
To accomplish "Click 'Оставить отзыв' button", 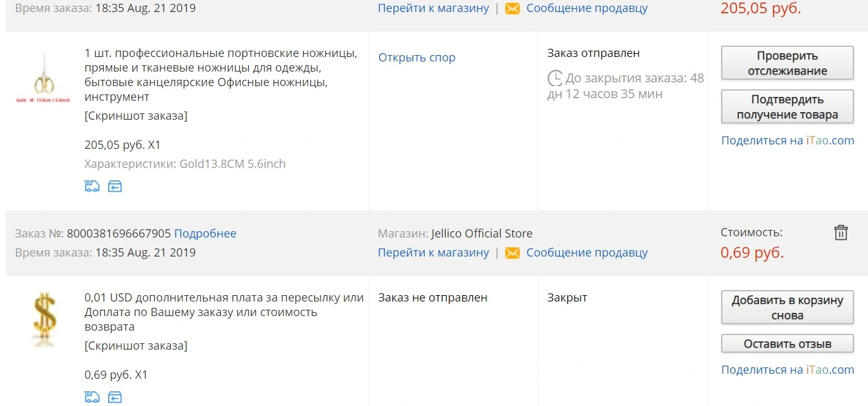I will (787, 344).
